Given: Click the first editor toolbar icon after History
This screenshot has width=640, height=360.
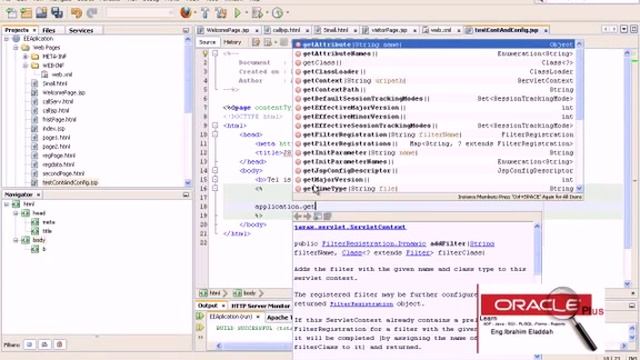Looking at the screenshot, I should click(256, 42).
